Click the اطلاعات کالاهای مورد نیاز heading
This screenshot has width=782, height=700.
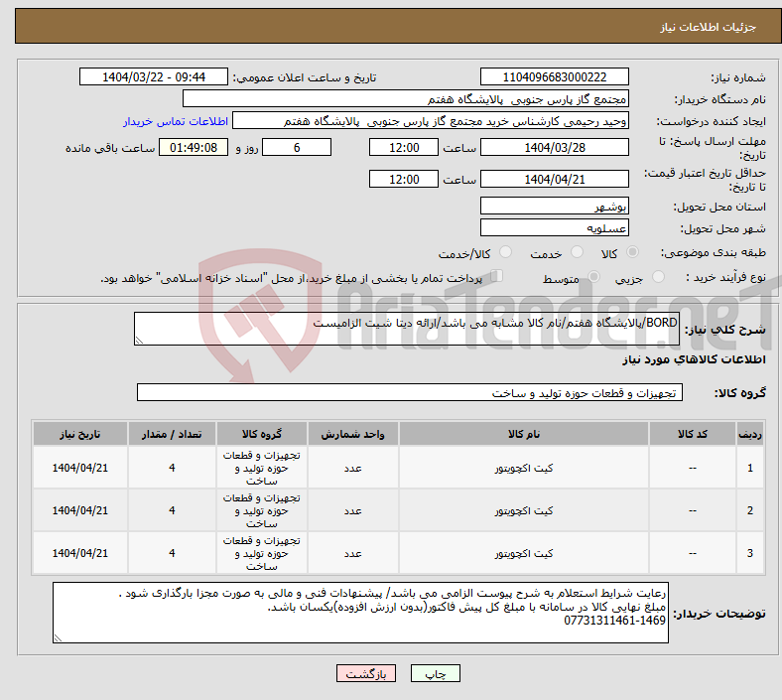694,359
